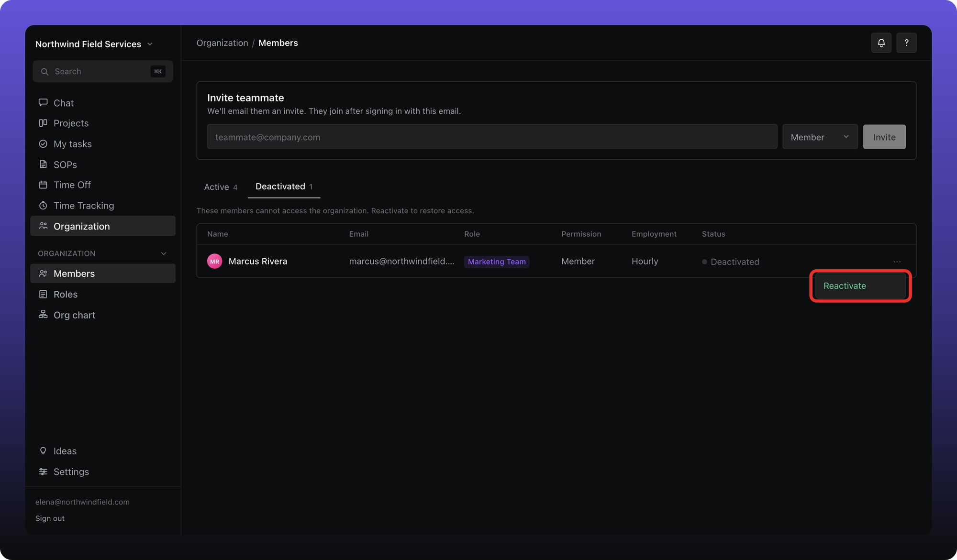
Task: Click the help question mark icon
Action: pos(906,43)
